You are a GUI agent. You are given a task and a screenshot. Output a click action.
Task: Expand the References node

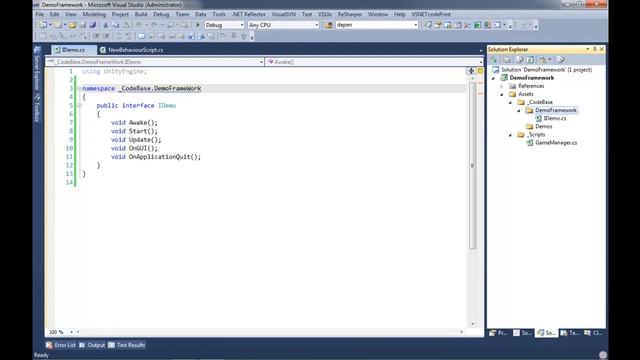point(502,86)
